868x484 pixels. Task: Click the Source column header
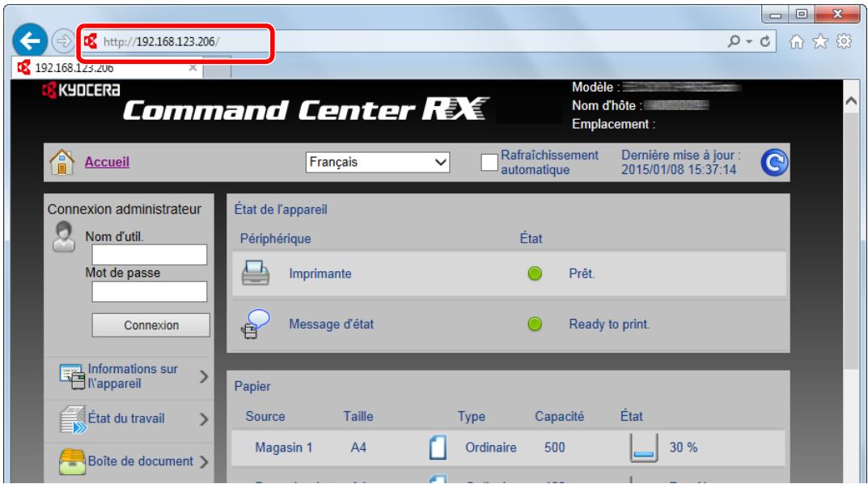tap(265, 417)
